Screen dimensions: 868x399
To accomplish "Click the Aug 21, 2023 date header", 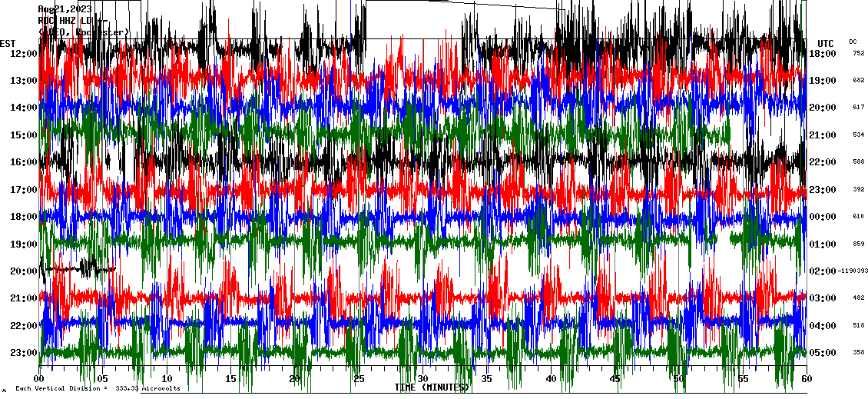I will (65, 8).
